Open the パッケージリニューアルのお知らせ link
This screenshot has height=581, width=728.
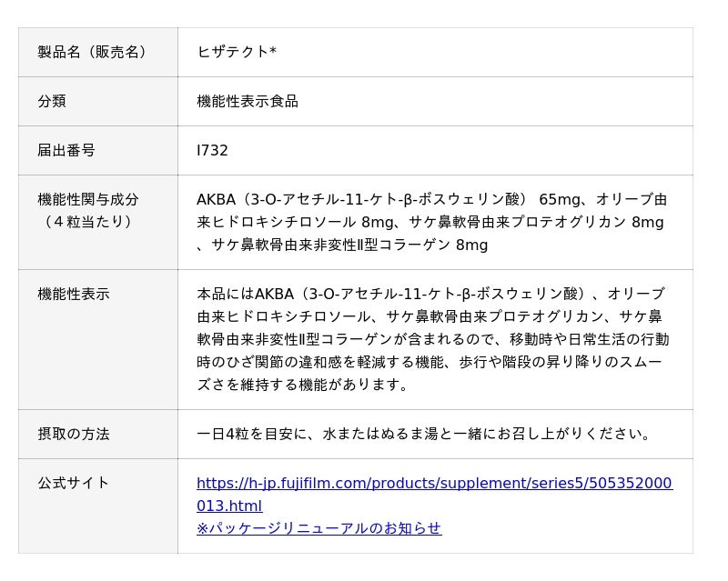point(318,528)
